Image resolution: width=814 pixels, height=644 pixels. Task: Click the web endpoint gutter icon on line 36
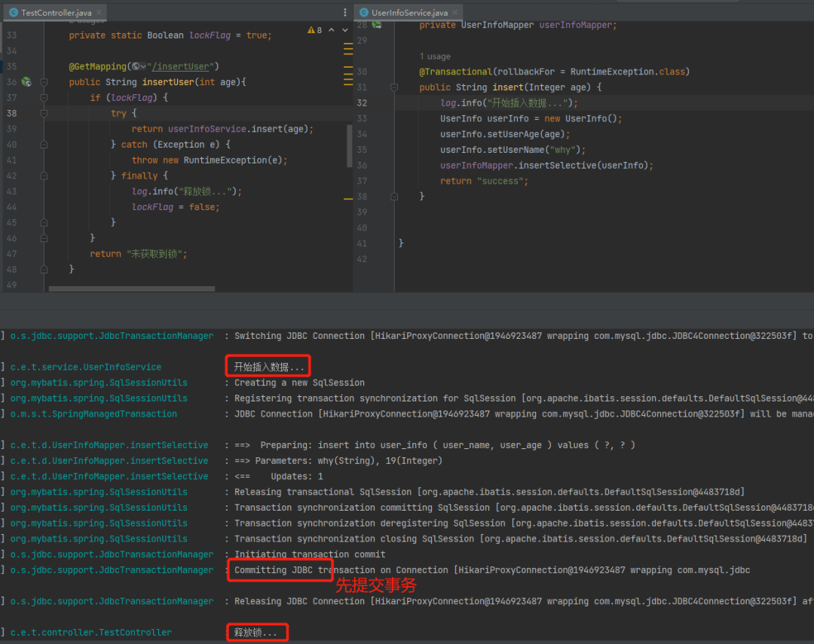point(26,82)
